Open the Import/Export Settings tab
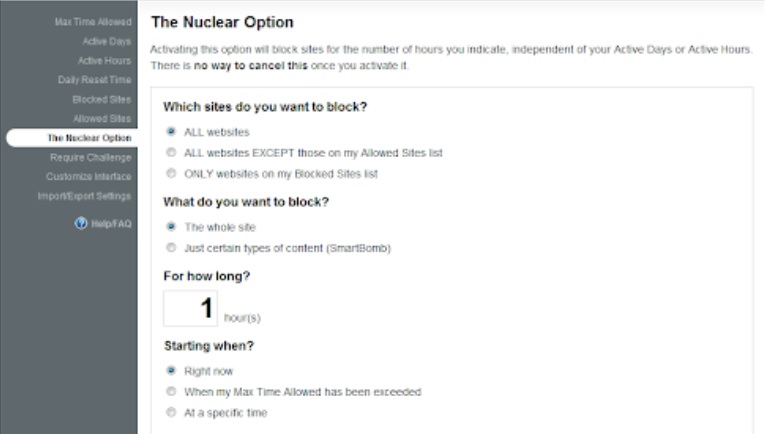765x434 pixels. pos(85,195)
